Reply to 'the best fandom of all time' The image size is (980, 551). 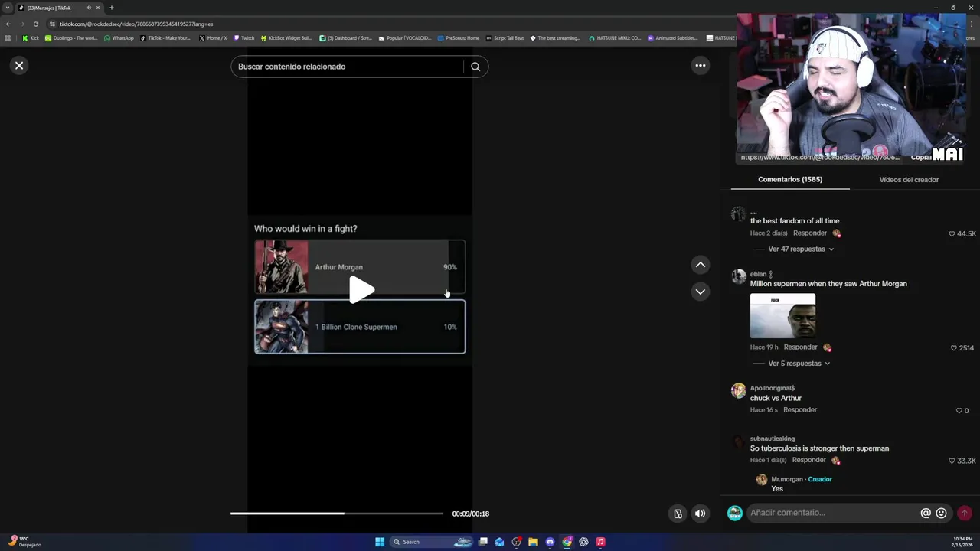pyautogui.click(x=810, y=233)
